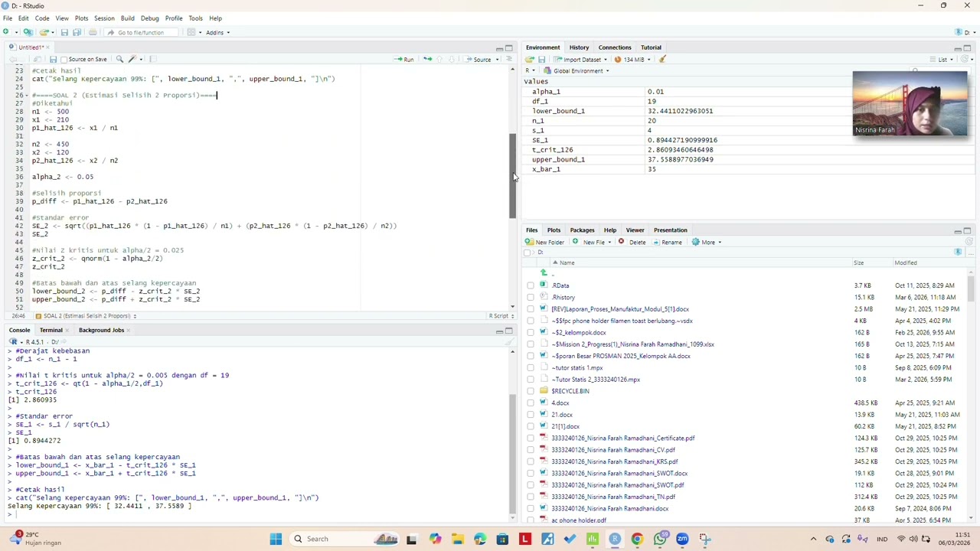The width and height of the screenshot is (980, 551).
Task: Click the New Folder button
Action: pyautogui.click(x=545, y=242)
